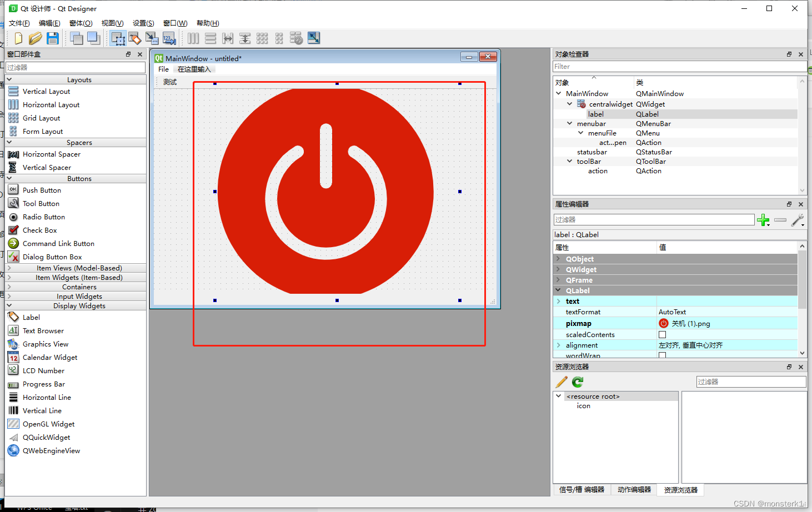Open the 文件(F) menu
The height and width of the screenshot is (512, 812).
19,23
